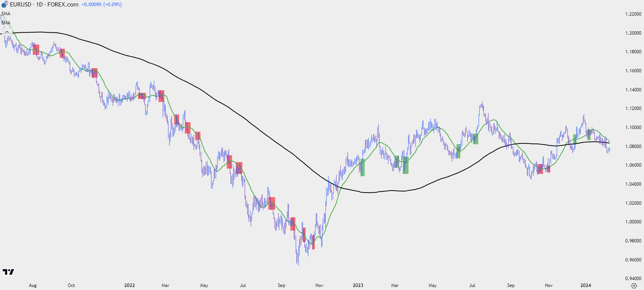Click the EURUSD symbol title

21,5
